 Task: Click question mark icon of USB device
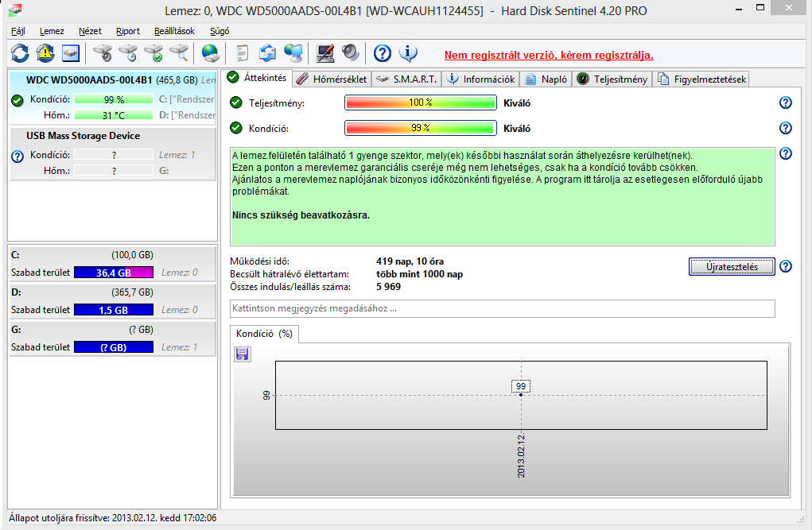point(17,157)
